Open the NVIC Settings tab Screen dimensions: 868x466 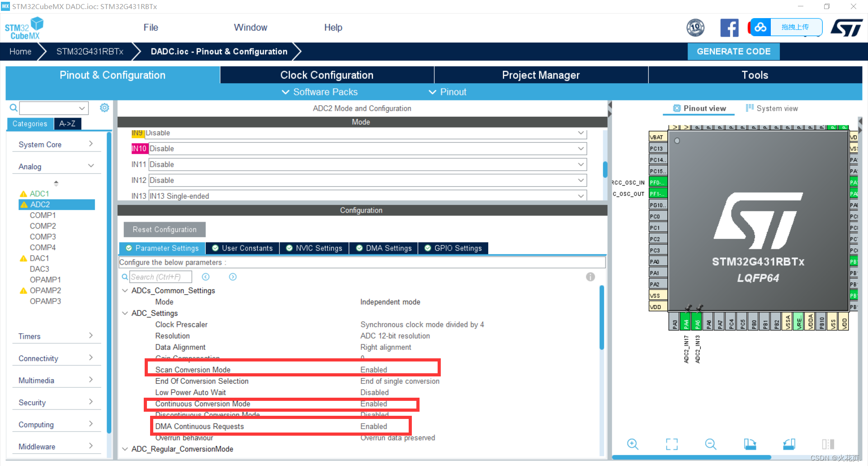coord(314,248)
